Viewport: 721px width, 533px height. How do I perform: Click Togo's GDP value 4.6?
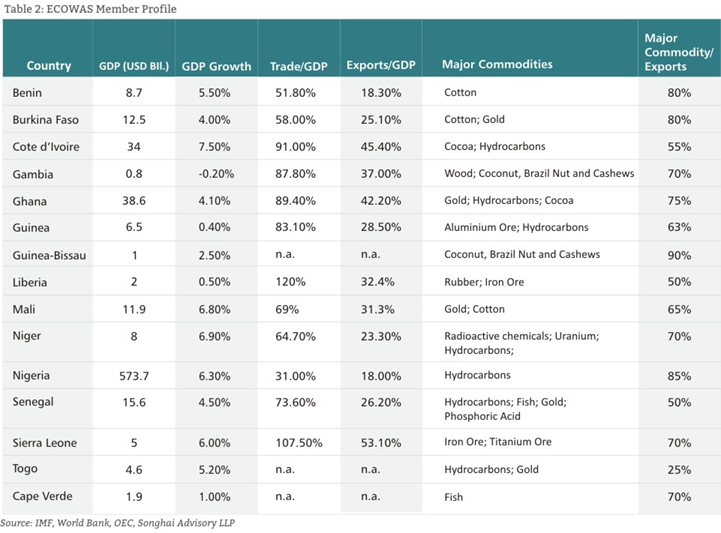(x=134, y=470)
